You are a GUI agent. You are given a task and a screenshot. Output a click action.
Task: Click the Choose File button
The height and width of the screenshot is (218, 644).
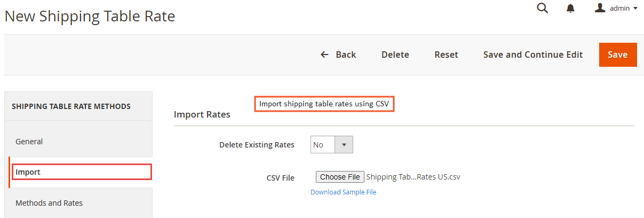coord(340,177)
